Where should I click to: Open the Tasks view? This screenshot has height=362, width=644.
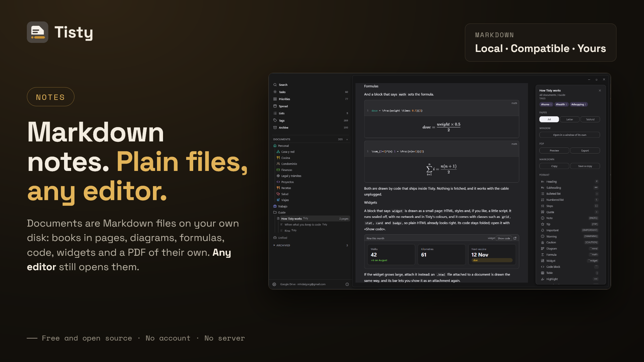pos(311,92)
